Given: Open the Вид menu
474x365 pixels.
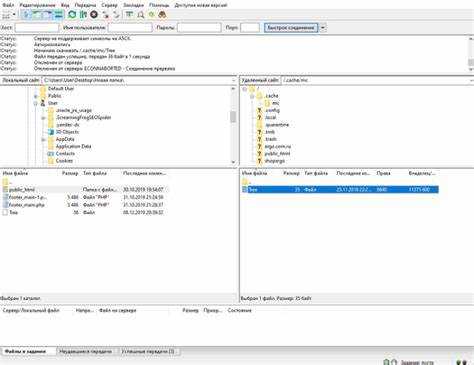Looking at the screenshot, I should tap(65, 5).
